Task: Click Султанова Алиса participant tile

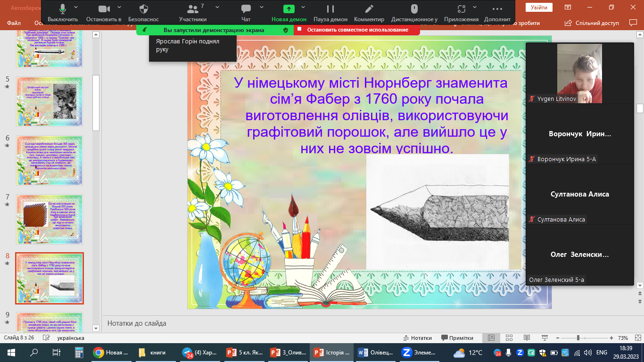Action: [x=580, y=194]
